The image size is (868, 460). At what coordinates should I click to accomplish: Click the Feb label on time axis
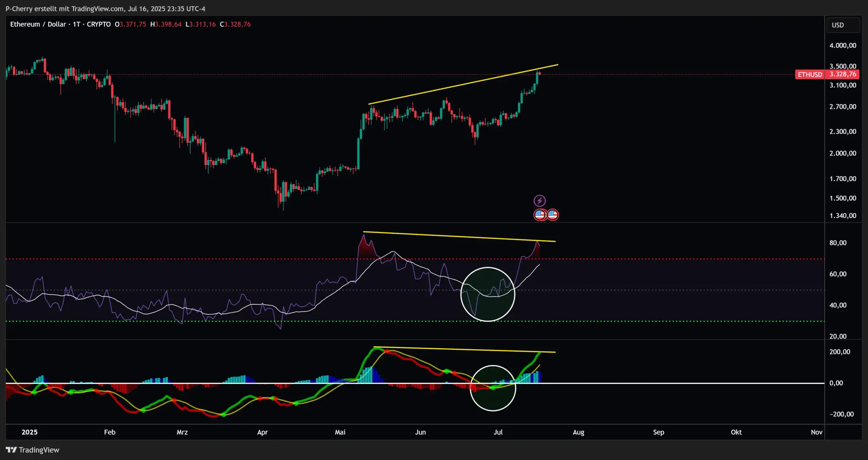pos(110,432)
